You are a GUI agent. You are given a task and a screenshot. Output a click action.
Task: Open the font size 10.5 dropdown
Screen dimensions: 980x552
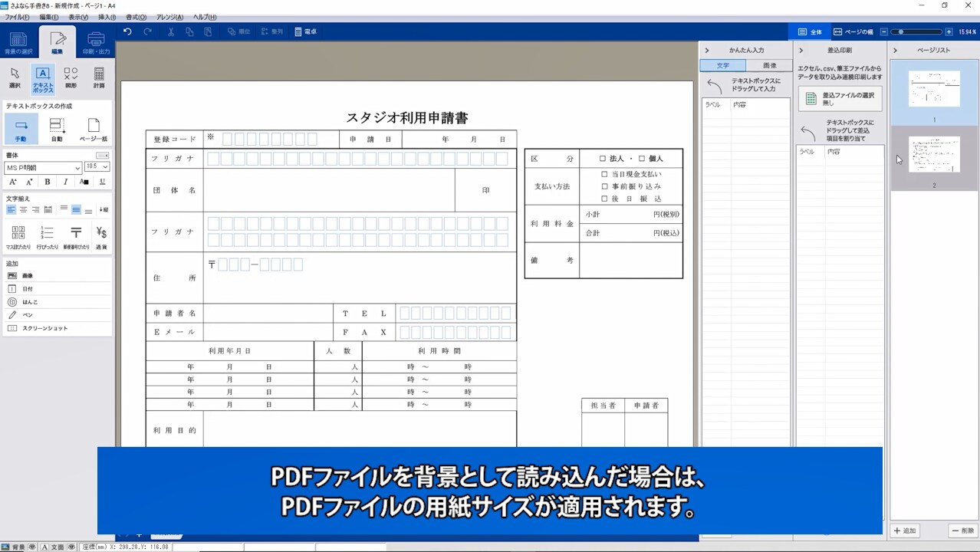click(x=97, y=166)
